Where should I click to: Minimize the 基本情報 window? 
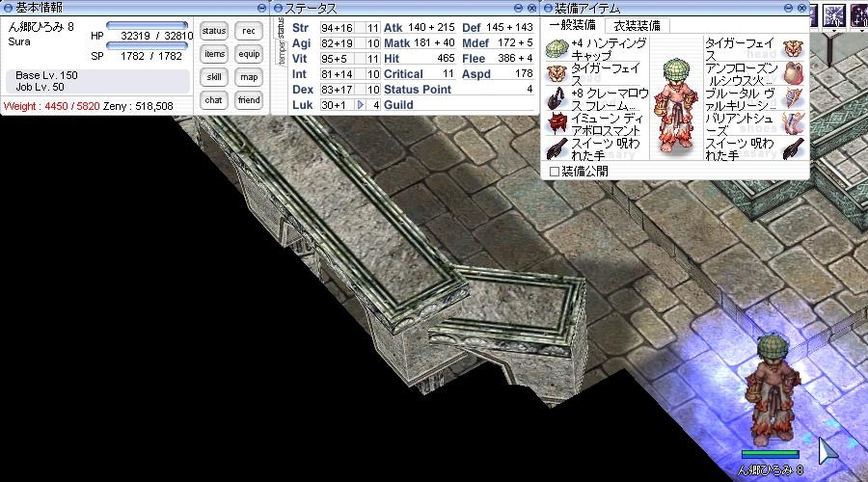[261, 8]
